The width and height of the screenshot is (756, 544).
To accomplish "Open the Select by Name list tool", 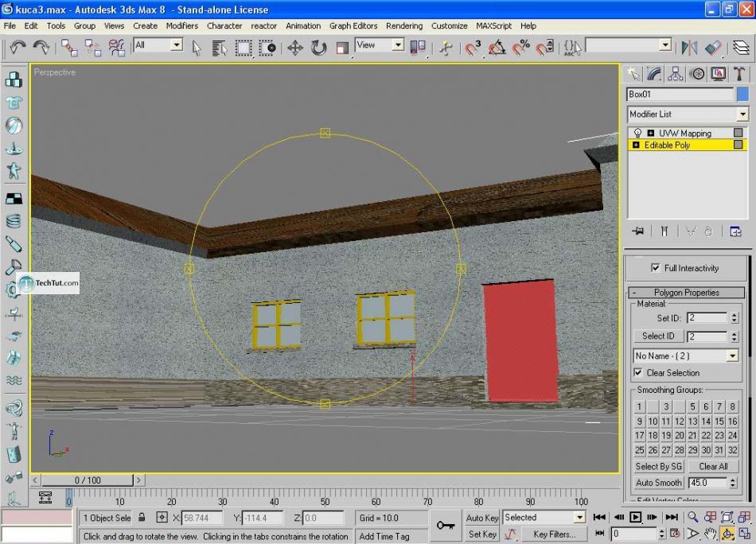I will pos(220,48).
